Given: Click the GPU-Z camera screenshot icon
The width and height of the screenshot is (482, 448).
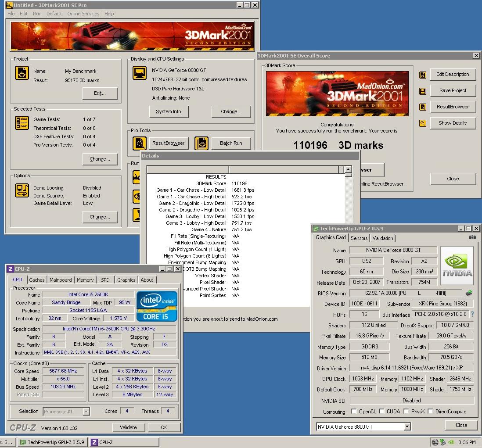Looking at the screenshot, I should pyautogui.click(x=472, y=237).
